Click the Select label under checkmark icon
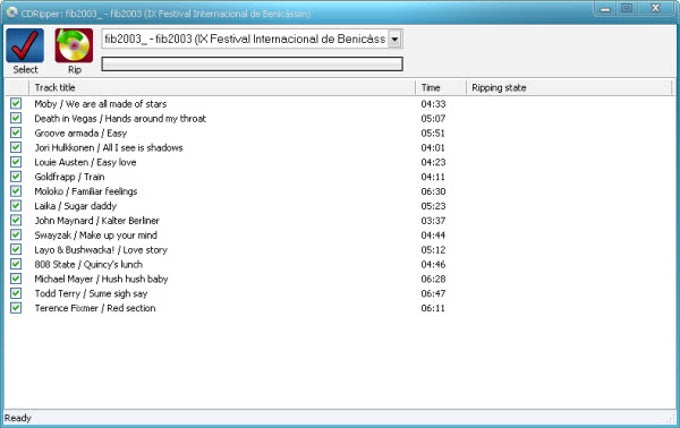 (x=25, y=69)
